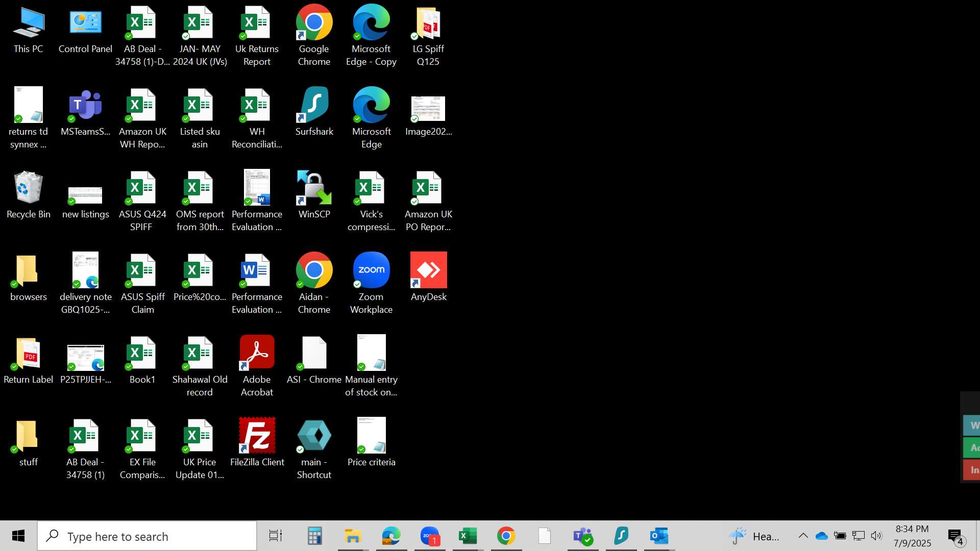980x551 pixels.
Task: Select Price criteria file
Action: point(371,443)
